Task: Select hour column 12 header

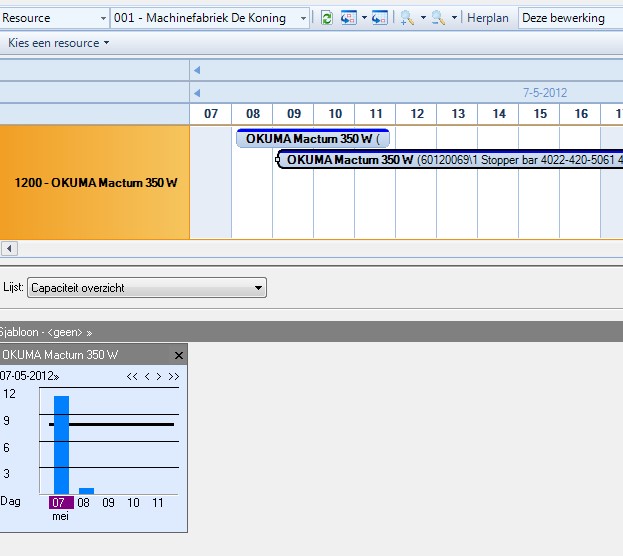Action: [417, 114]
